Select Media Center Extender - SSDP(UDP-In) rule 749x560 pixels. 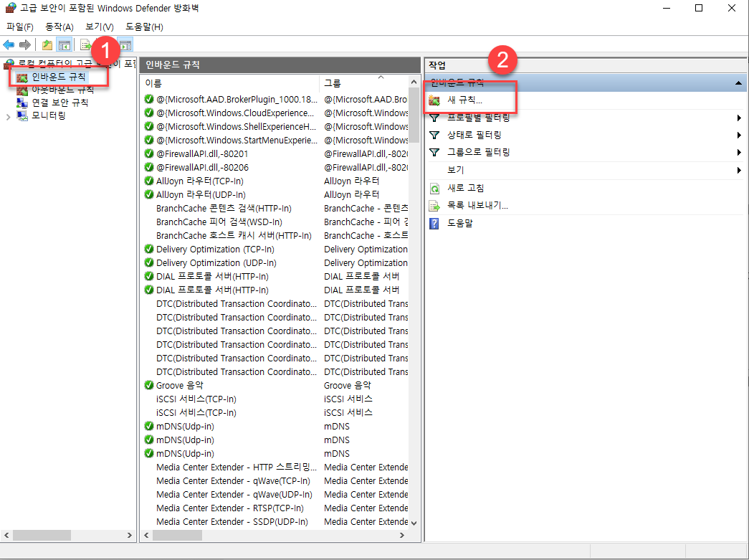coord(232,522)
